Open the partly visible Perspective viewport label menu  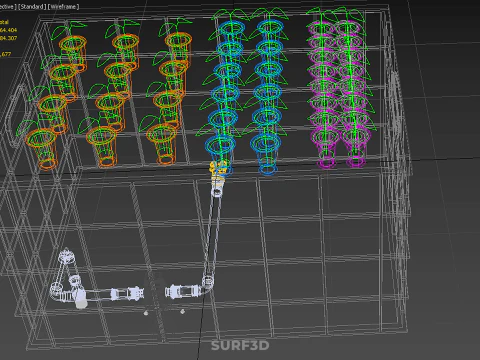coord(8,7)
